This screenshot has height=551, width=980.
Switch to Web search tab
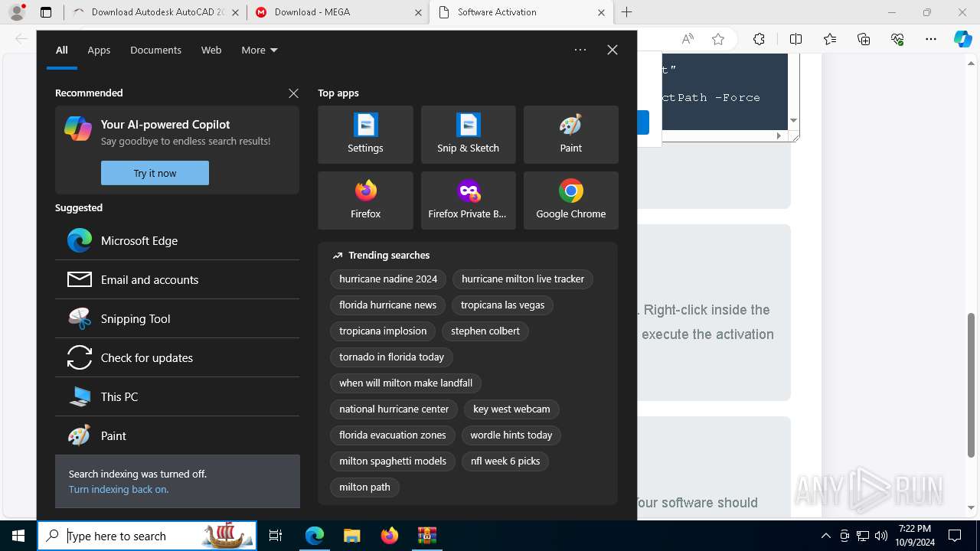pyautogui.click(x=211, y=50)
